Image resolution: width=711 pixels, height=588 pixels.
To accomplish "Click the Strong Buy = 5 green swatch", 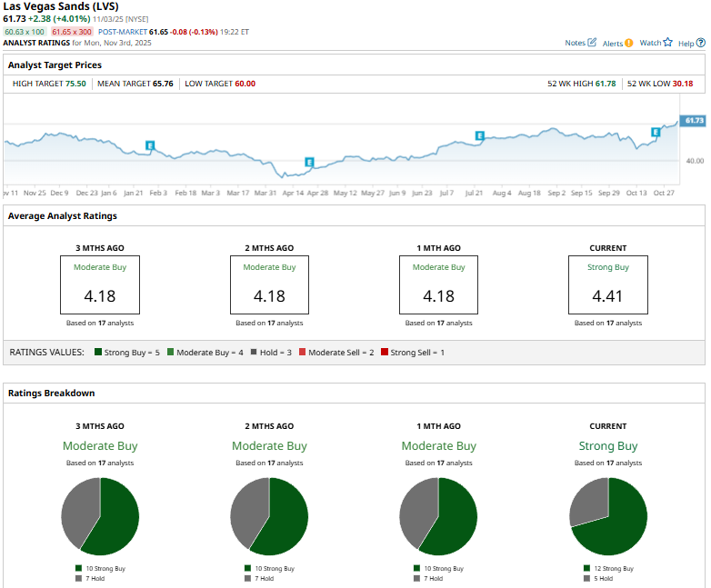I will coord(95,352).
